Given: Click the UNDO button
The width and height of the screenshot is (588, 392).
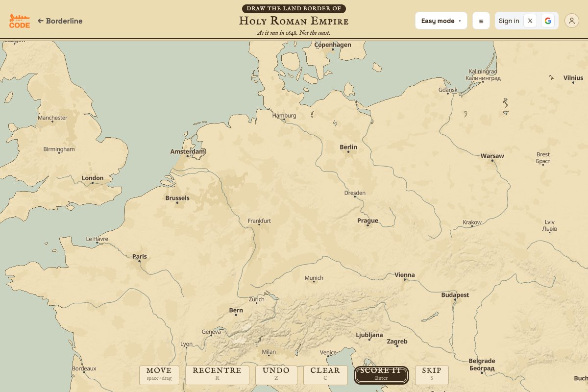Looking at the screenshot, I should click(x=276, y=375).
